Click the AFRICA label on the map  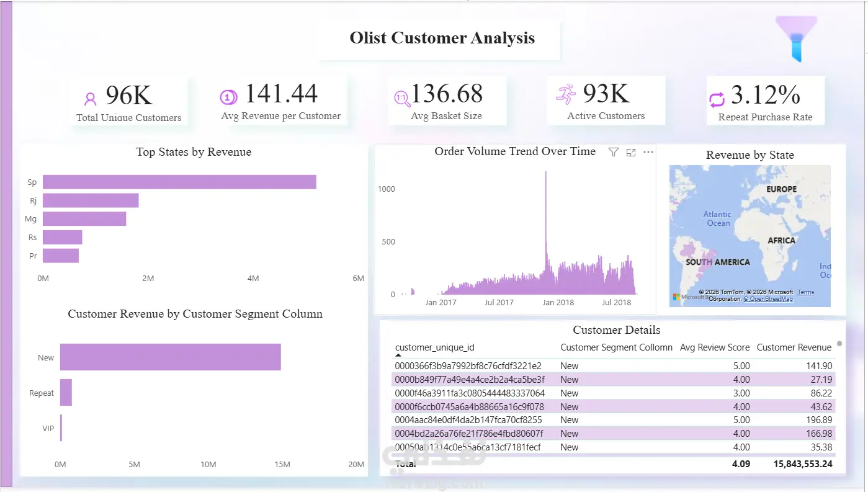click(781, 241)
